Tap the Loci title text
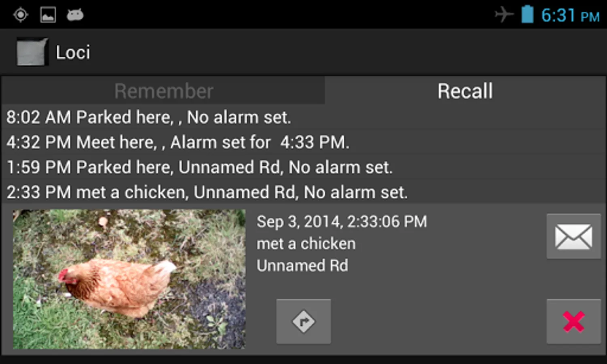Image resolution: width=607 pixels, height=364 pixels. click(x=73, y=52)
